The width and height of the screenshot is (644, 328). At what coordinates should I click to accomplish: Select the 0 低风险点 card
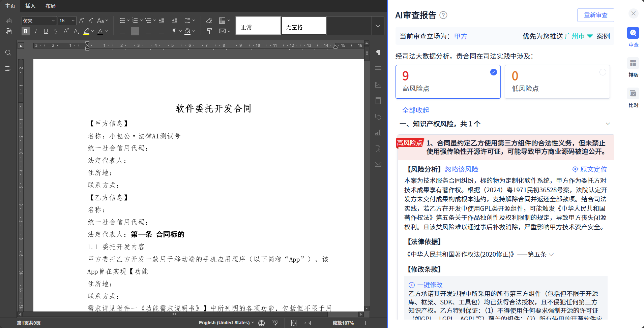point(557,82)
